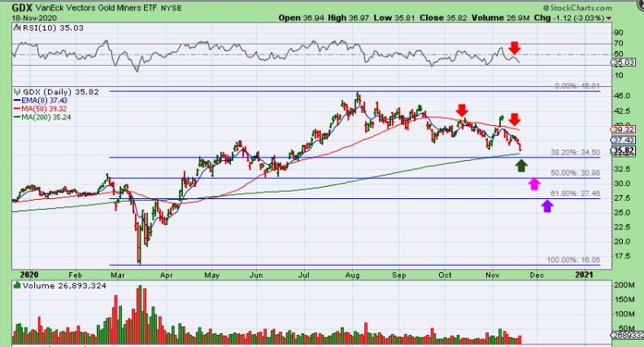Image resolution: width=644 pixels, height=347 pixels.
Task: Click the RSI(10) 35.03 indicator label
Action: pyautogui.click(x=52, y=28)
